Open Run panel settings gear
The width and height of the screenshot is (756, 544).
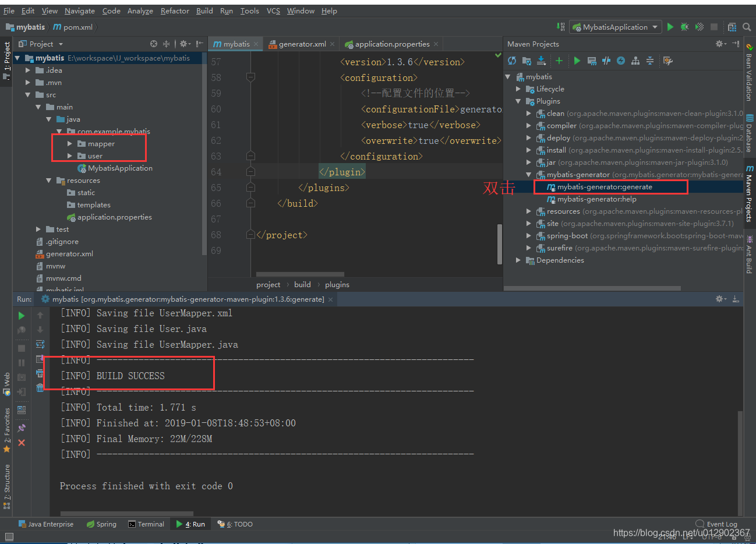point(720,299)
